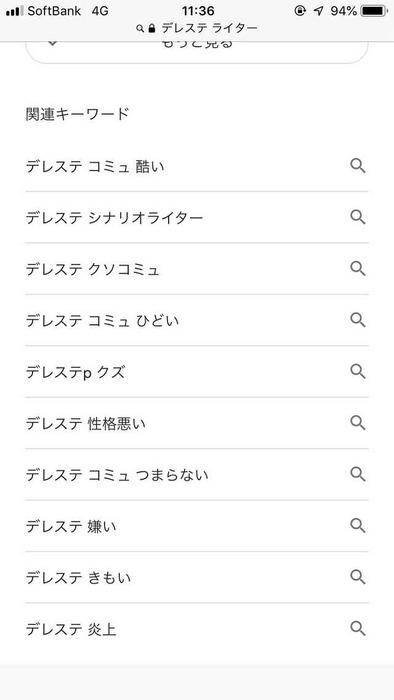Screen dimensions: 394x700
Task: Expand the もっと見る chevron
Action: point(53,44)
